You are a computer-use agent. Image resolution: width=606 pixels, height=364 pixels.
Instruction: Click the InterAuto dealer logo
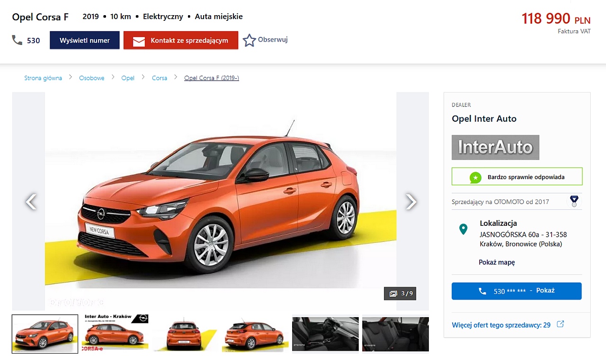click(x=495, y=147)
